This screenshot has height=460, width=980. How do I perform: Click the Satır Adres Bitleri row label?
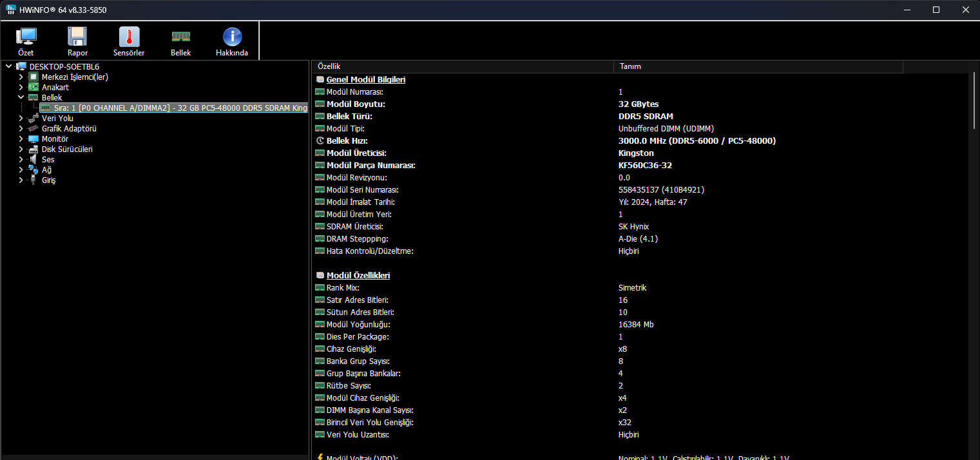(x=357, y=300)
